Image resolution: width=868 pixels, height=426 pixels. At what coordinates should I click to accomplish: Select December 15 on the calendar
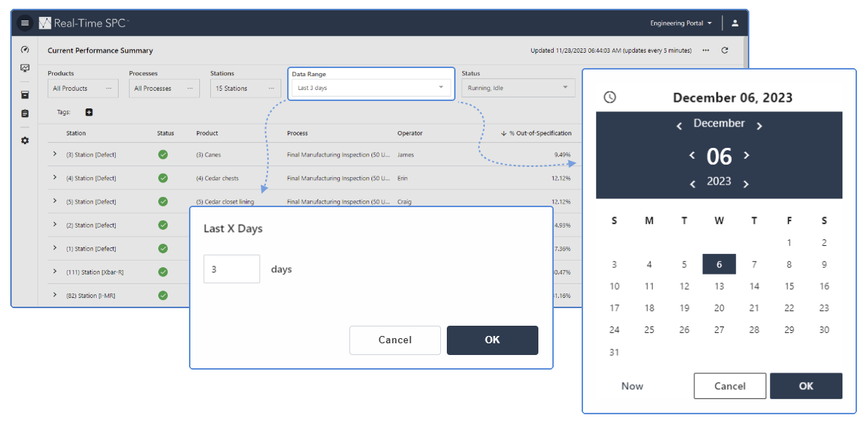(x=789, y=285)
